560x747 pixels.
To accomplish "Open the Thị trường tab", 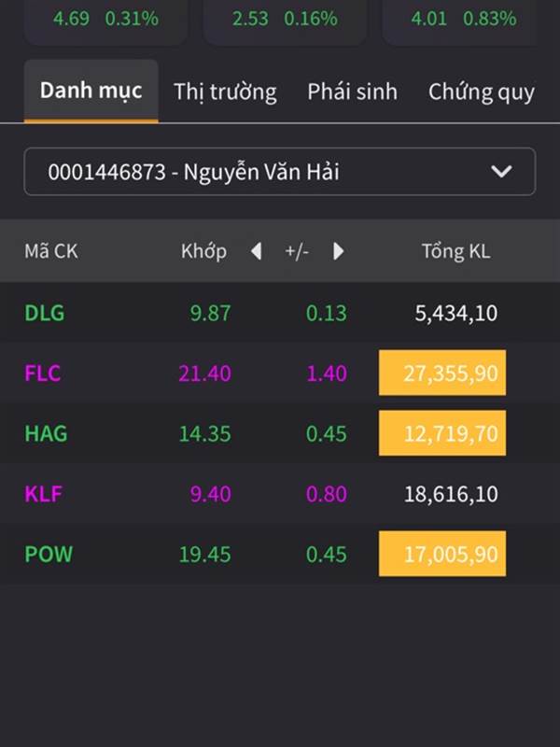I will pyautogui.click(x=225, y=92).
